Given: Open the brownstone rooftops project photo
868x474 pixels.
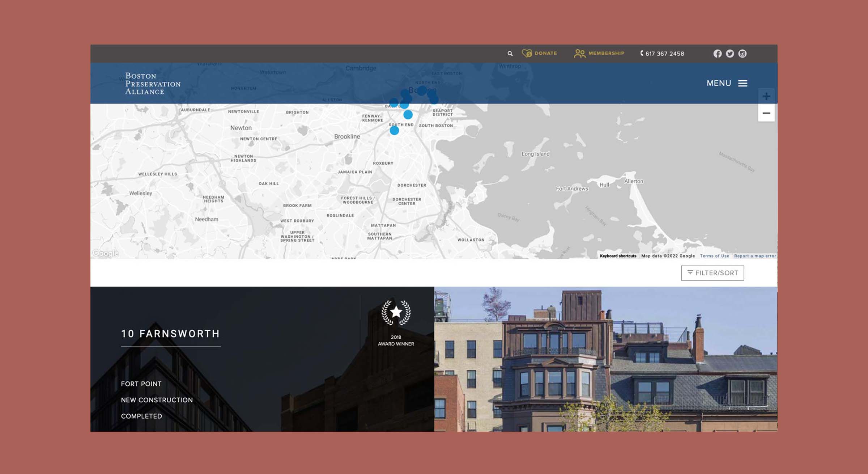Looking at the screenshot, I should [605, 359].
